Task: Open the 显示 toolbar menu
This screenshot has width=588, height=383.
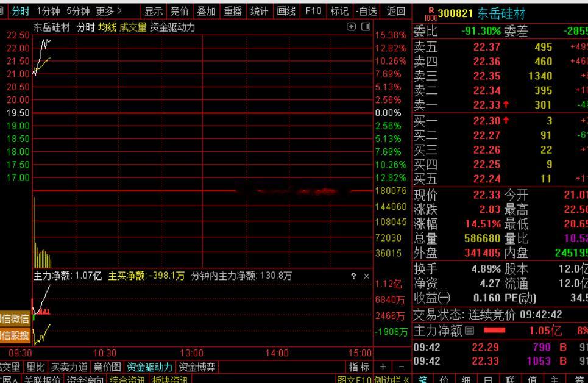Action: coord(154,11)
